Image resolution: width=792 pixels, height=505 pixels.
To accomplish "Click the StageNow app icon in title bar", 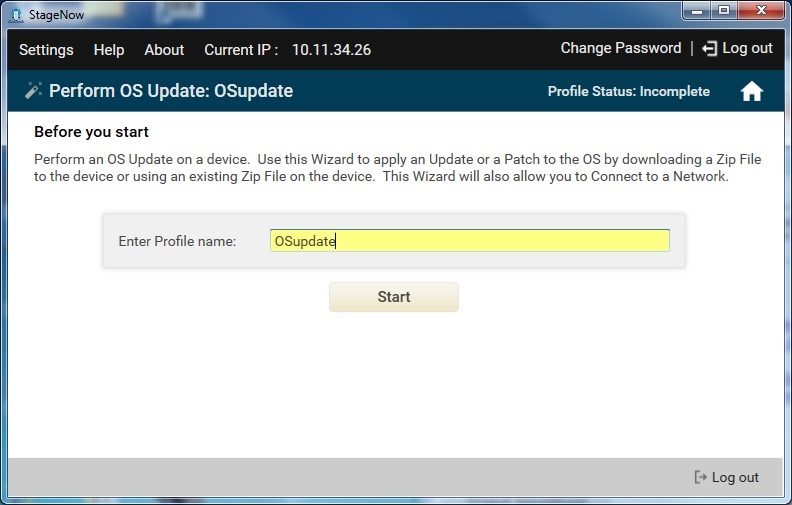I will (14, 14).
